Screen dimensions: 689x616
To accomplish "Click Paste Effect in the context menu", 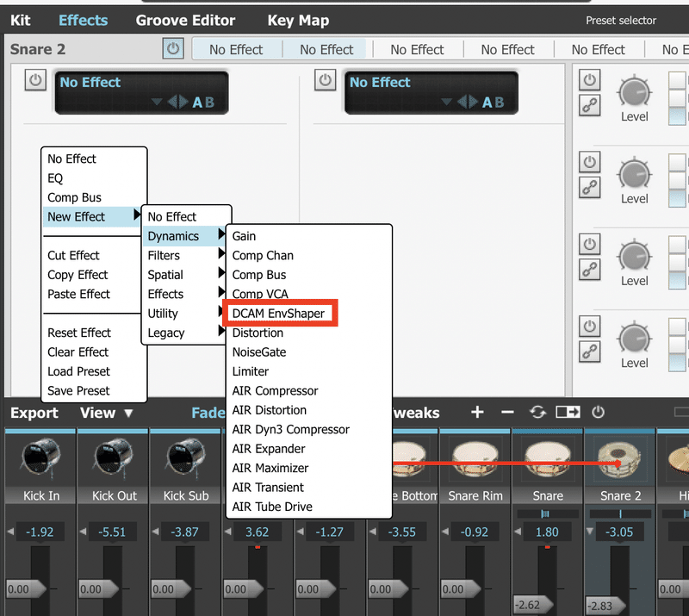I will (78, 294).
